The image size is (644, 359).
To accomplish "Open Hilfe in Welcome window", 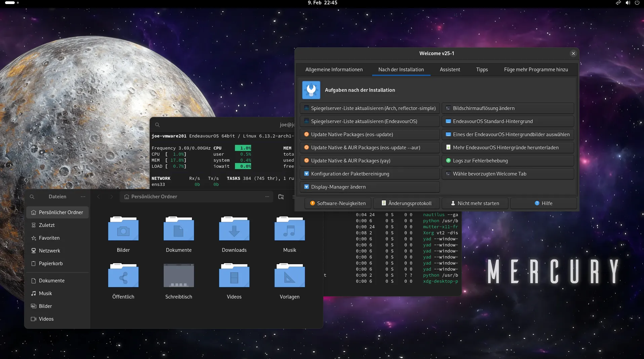I will 544,203.
